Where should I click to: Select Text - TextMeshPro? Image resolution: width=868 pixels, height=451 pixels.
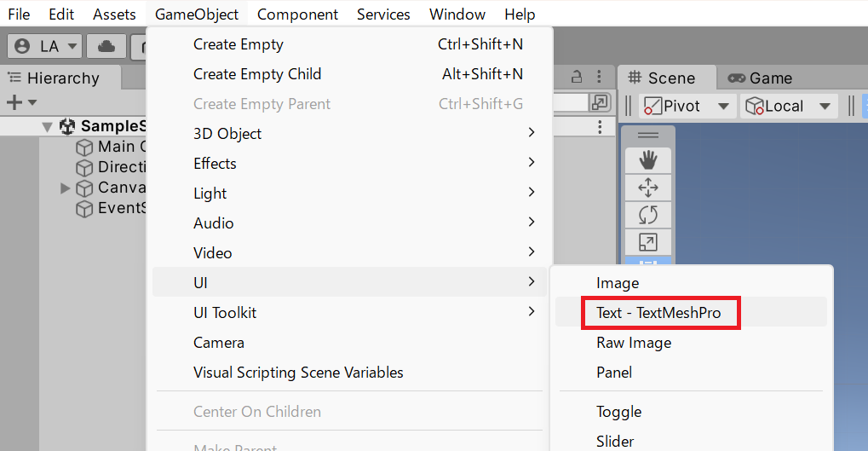coord(691,313)
